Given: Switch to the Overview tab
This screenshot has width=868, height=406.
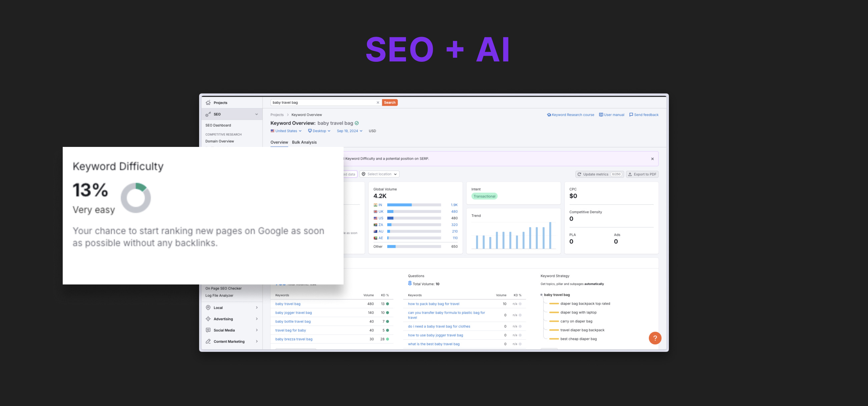Looking at the screenshot, I should pyautogui.click(x=279, y=142).
